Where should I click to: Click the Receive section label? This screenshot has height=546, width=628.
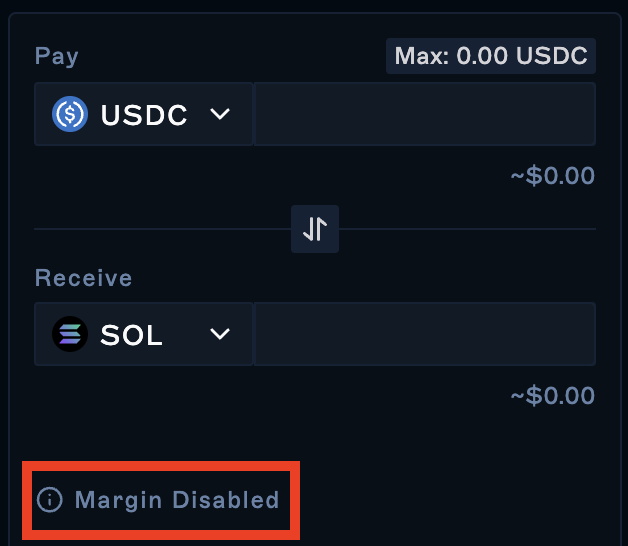click(x=83, y=277)
